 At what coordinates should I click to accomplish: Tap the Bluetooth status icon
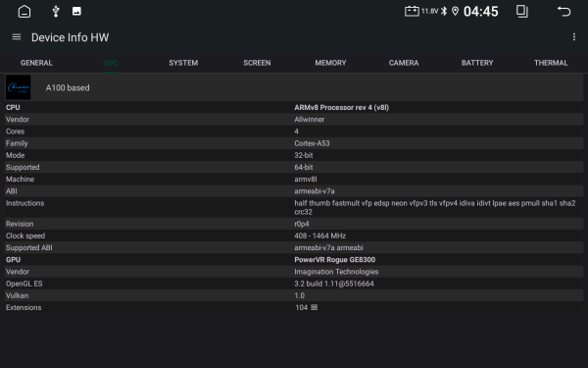444,11
